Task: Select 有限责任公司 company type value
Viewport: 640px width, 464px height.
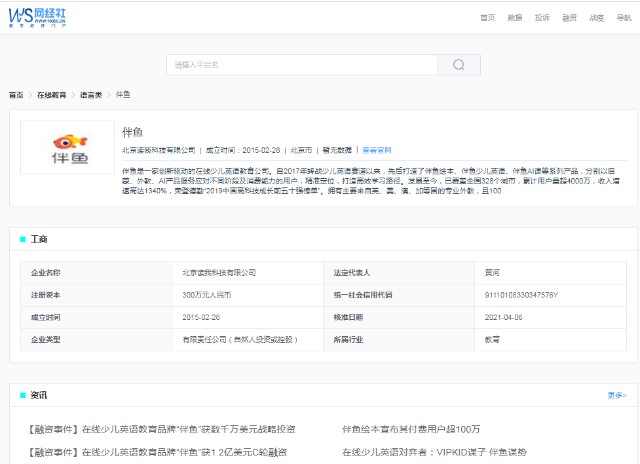Action: tap(240, 340)
